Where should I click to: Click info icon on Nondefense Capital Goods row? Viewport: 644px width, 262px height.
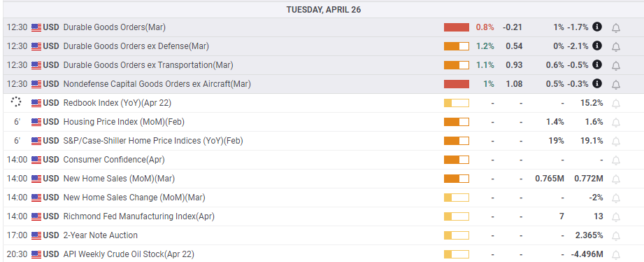(597, 84)
